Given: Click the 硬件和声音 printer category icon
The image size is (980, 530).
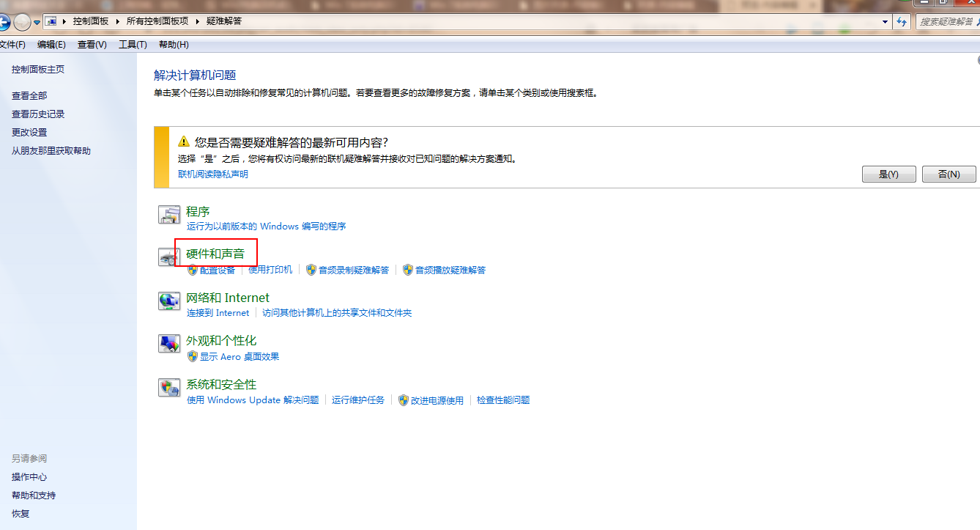Looking at the screenshot, I should [x=168, y=257].
